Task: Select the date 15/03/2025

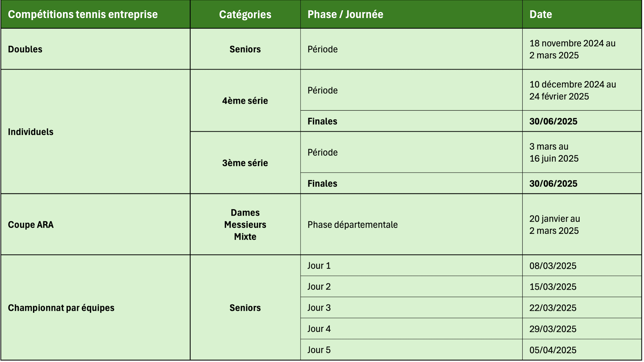Action: (553, 287)
